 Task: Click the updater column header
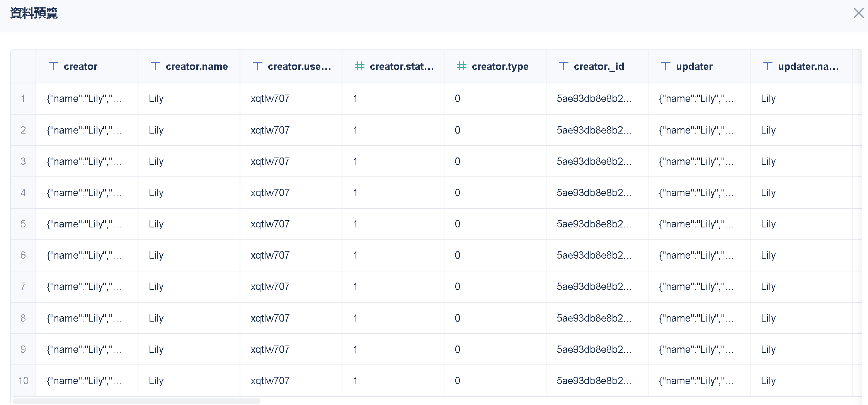[x=694, y=66]
